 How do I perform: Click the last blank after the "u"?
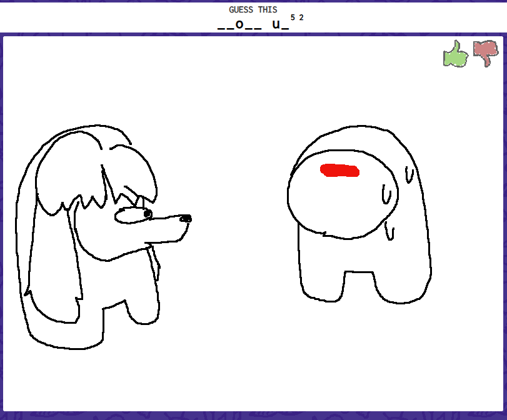click(285, 27)
